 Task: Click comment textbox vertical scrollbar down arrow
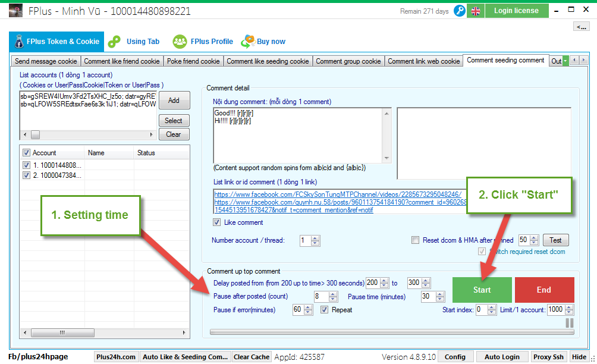387,158
